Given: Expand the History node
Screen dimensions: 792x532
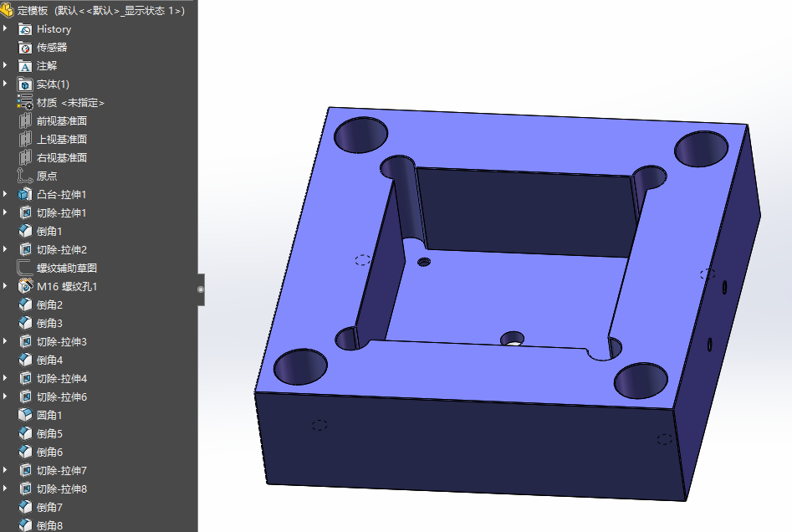Looking at the screenshot, I should pyautogui.click(x=6, y=28).
